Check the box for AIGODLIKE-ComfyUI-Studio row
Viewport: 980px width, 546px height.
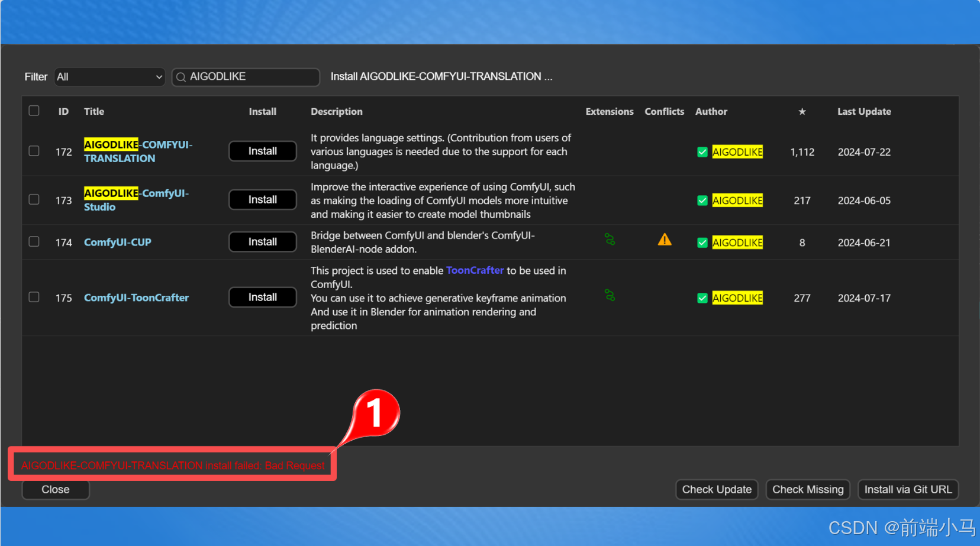point(34,199)
